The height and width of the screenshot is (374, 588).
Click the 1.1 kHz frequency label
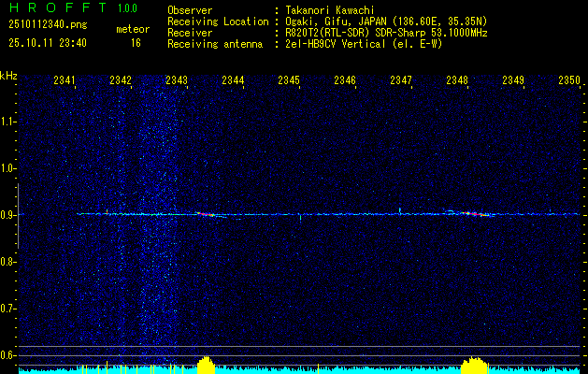[x=7, y=122]
